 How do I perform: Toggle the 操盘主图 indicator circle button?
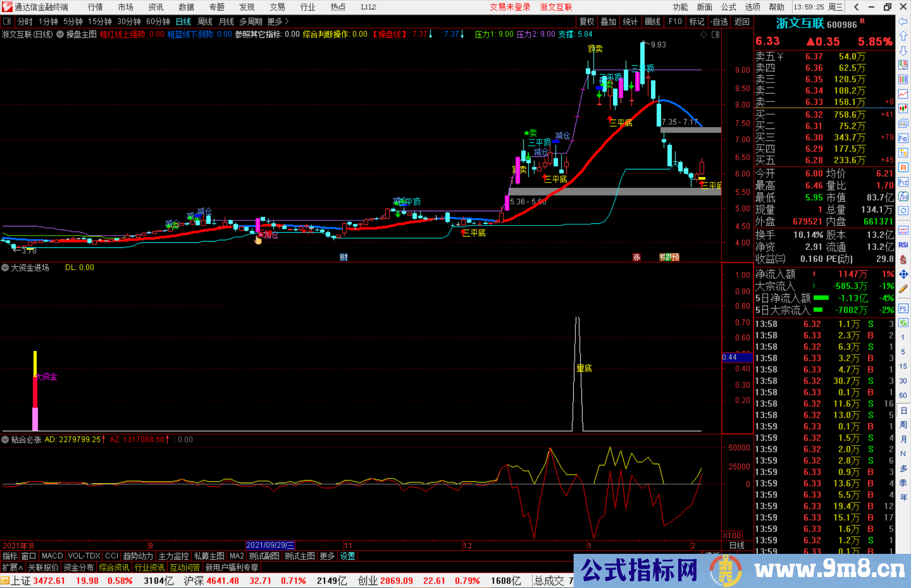coord(60,34)
